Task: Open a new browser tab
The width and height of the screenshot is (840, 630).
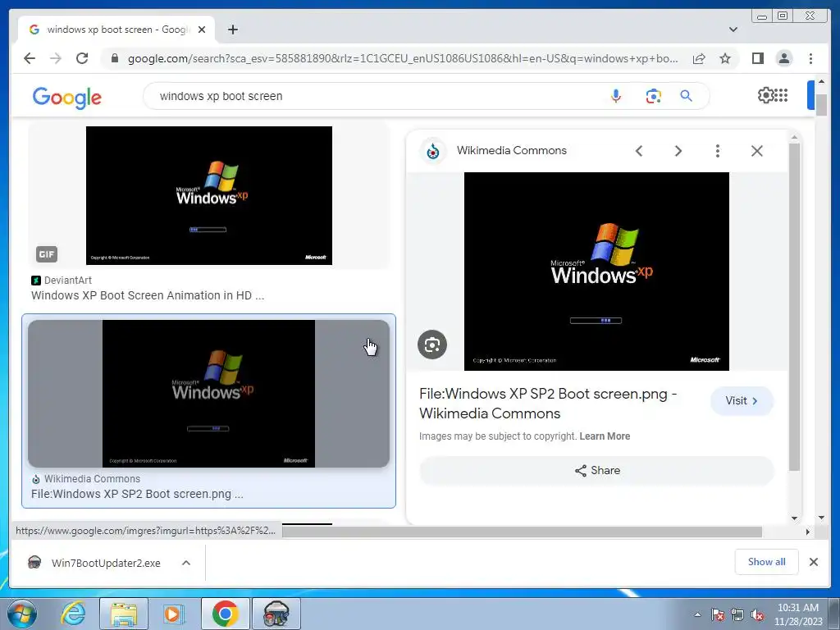Action: [x=232, y=30]
